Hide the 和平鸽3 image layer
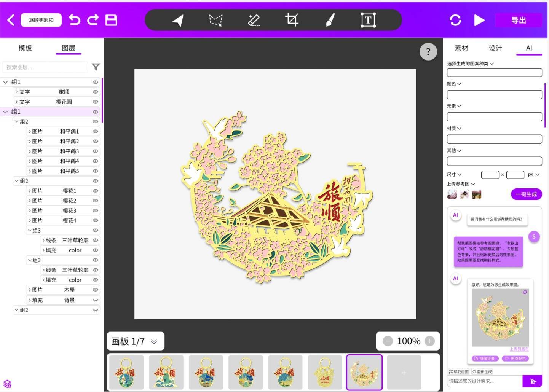The width and height of the screenshot is (549, 392). click(x=96, y=151)
